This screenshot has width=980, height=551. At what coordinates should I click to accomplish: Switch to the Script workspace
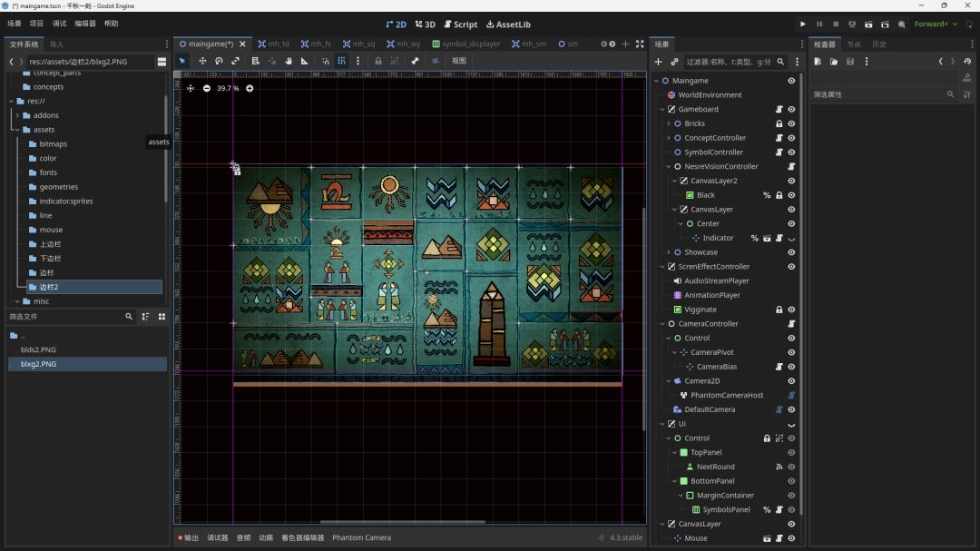[460, 25]
